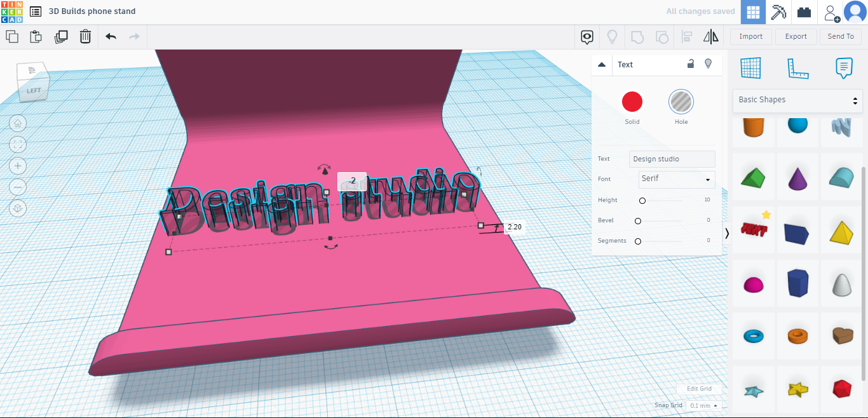This screenshot has width=868, height=418.
Task: Click the Duplicate and repeat icon
Action: (61, 37)
